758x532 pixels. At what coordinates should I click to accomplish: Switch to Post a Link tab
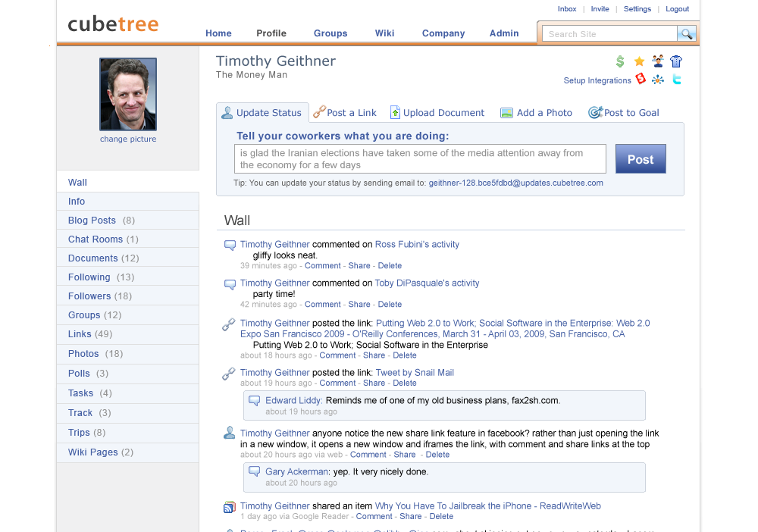point(345,113)
